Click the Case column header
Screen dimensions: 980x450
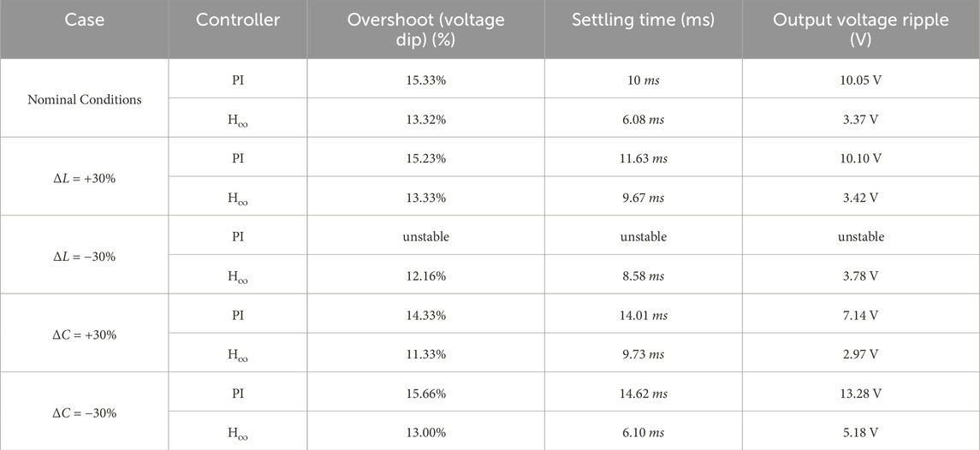click(83, 21)
